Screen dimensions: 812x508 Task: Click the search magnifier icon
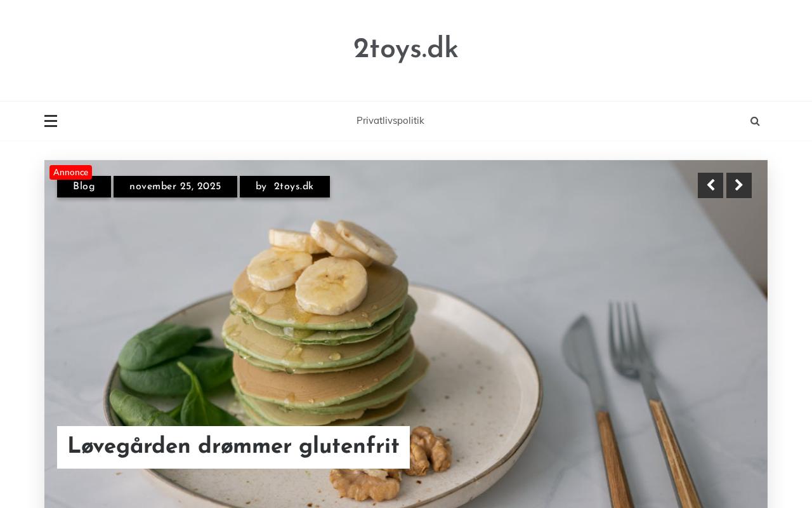pos(755,121)
